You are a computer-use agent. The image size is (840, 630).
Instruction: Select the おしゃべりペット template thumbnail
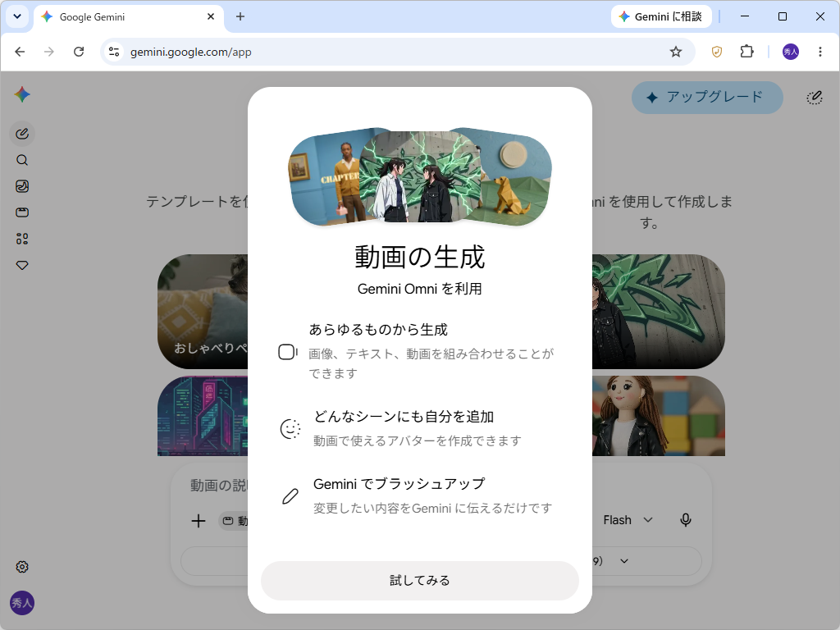pyautogui.click(x=203, y=312)
